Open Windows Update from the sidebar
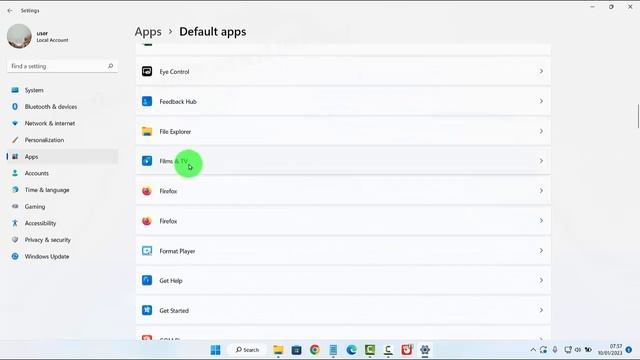The image size is (640, 360). point(47,257)
